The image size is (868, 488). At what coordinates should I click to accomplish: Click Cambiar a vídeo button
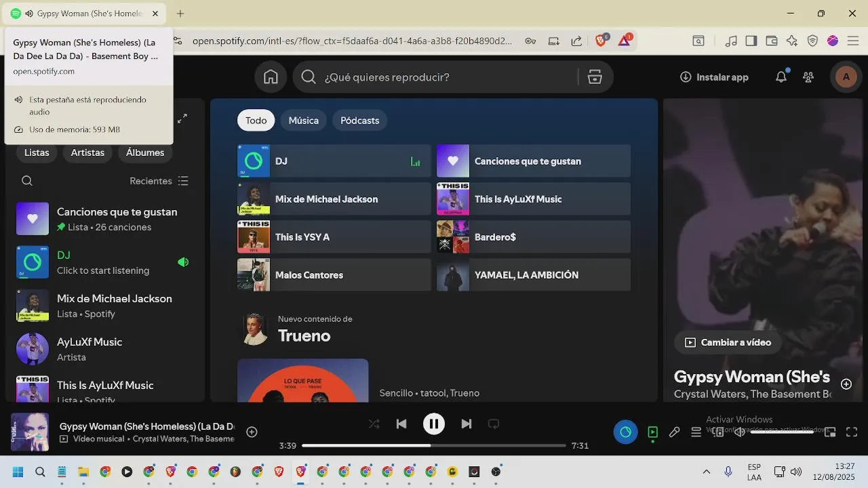click(x=728, y=342)
